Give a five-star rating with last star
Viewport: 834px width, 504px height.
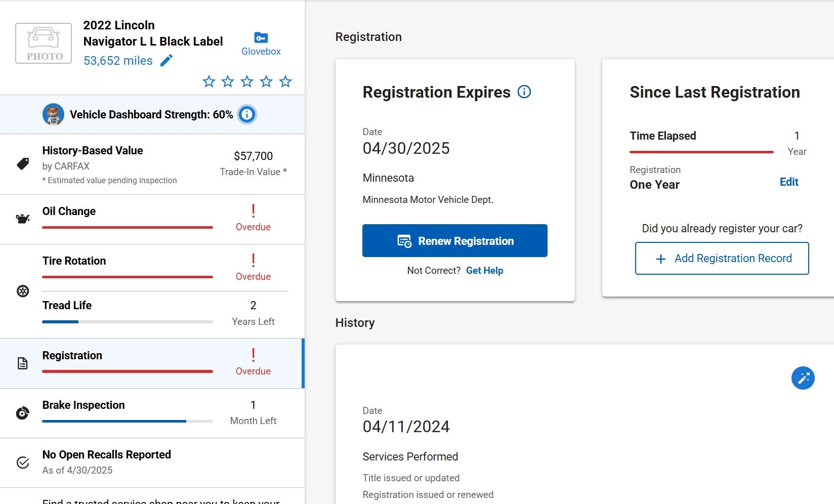tap(285, 81)
